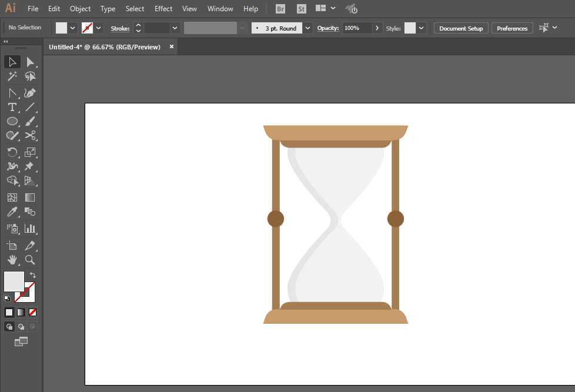Pick the Hand tool

12,260
